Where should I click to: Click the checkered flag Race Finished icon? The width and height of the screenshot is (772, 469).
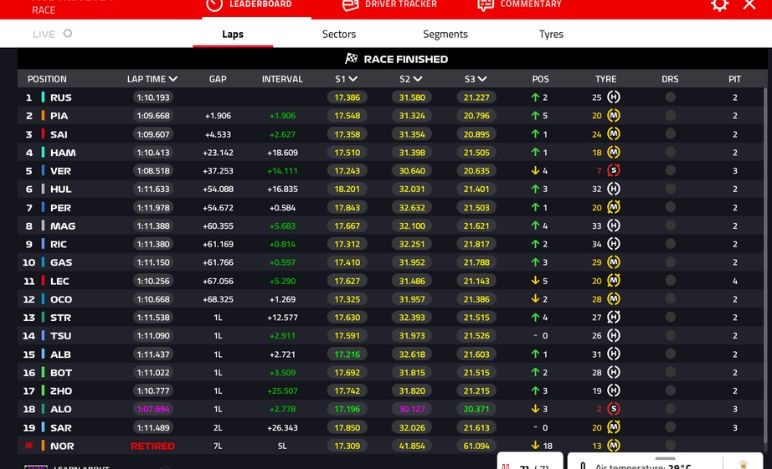(351, 59)
